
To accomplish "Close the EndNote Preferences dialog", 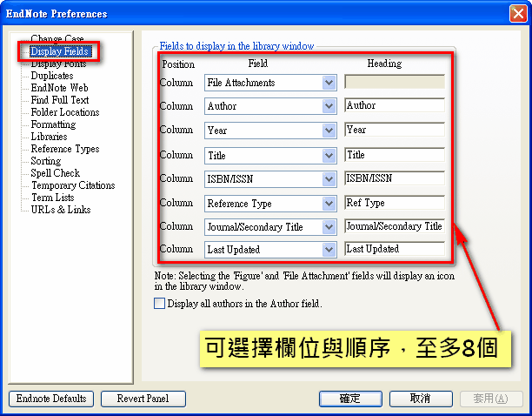I will coord(518,14).
